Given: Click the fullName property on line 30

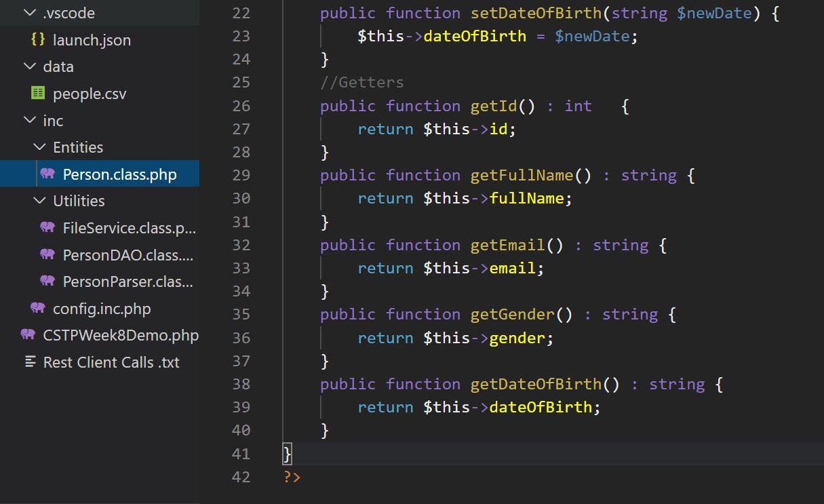Looking at the screenshot, I should tap(526, 198).
